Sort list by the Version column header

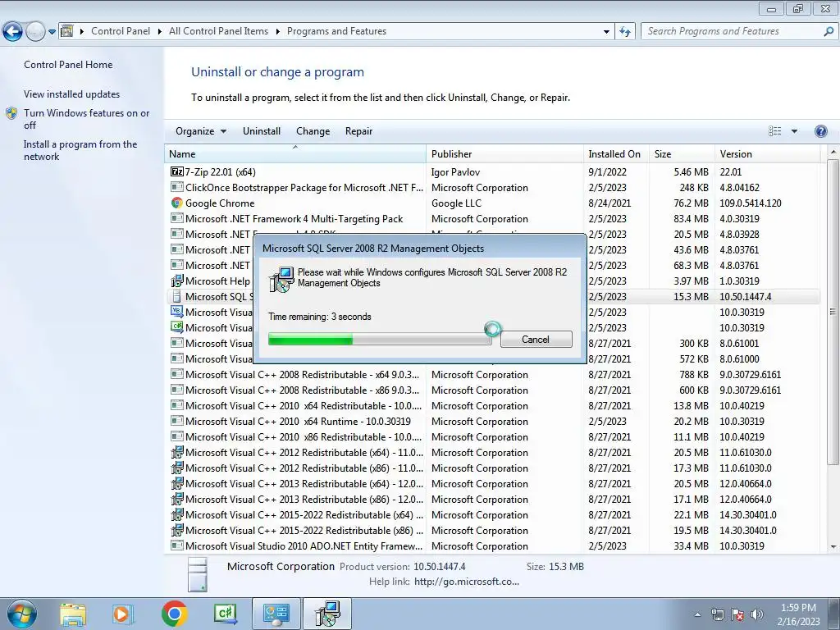(767, 153)
